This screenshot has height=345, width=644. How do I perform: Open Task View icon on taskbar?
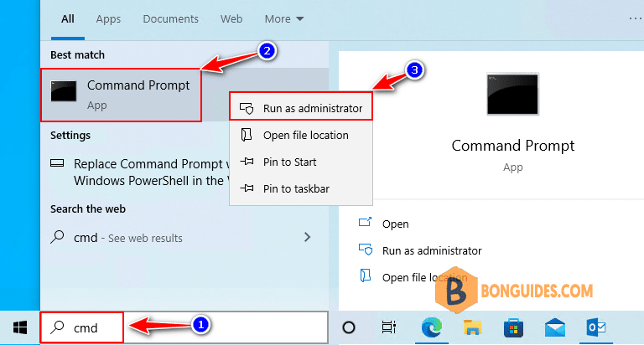click(x=388, y=327)
